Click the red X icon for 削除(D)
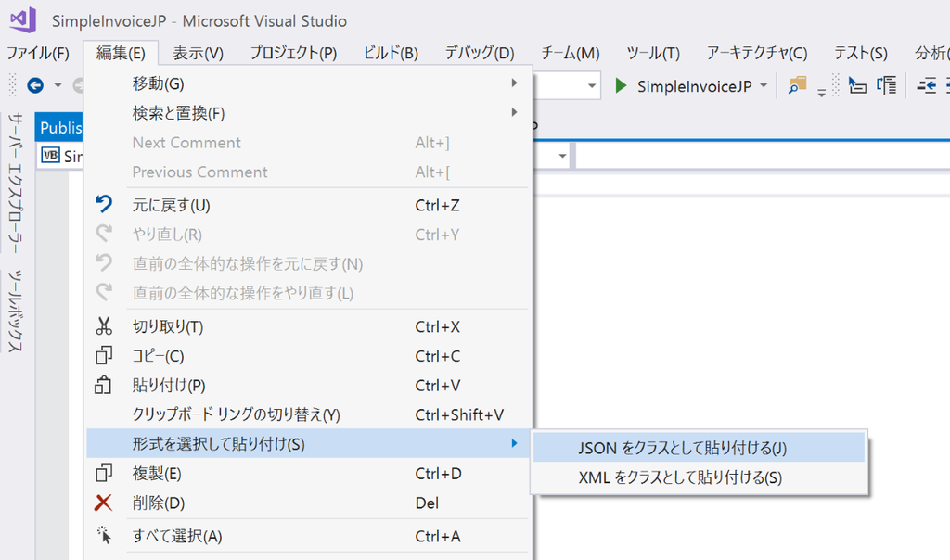Viewport: 950px width, 560px height. coord(104,502)
